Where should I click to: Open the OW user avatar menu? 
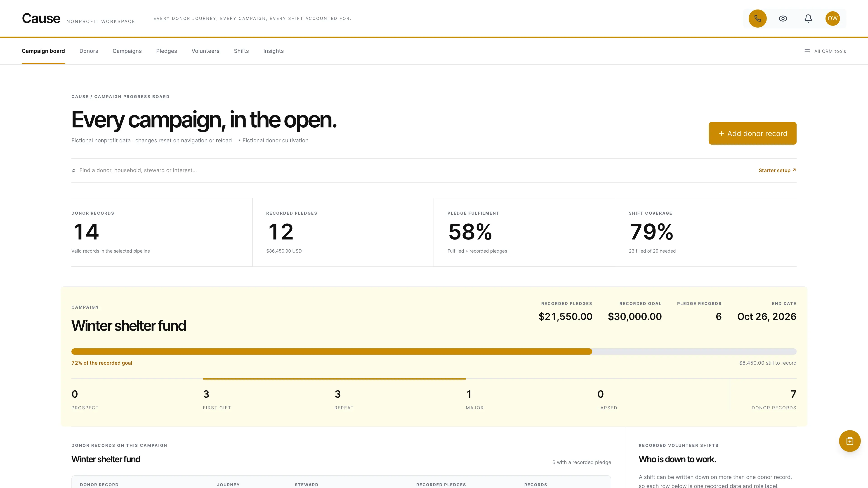click(x=832, y=19)
